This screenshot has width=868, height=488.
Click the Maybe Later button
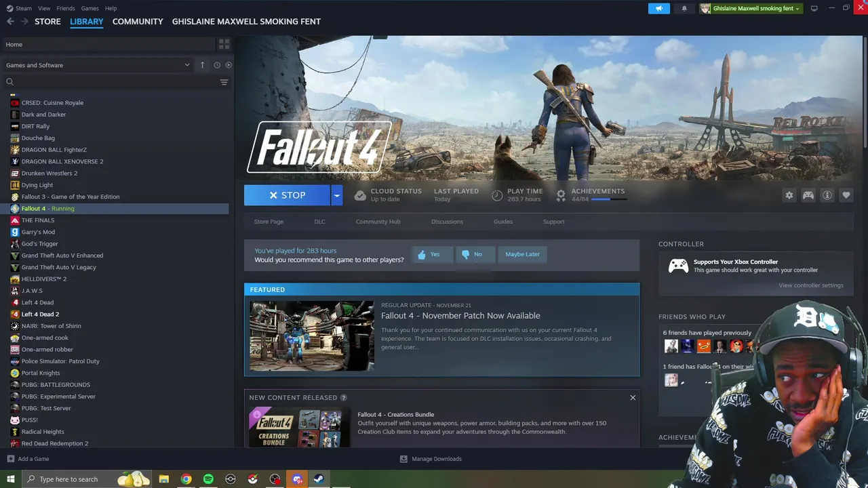[x=522, y=254]
